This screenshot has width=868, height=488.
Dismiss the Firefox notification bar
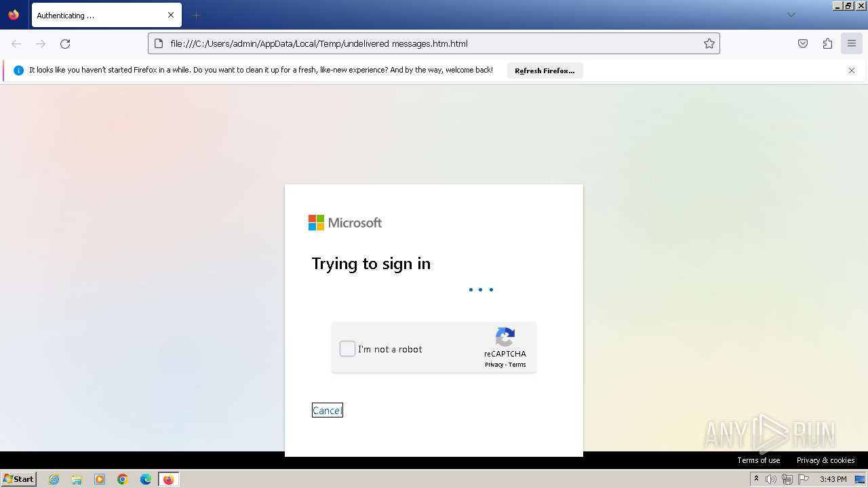click(852, 70)
